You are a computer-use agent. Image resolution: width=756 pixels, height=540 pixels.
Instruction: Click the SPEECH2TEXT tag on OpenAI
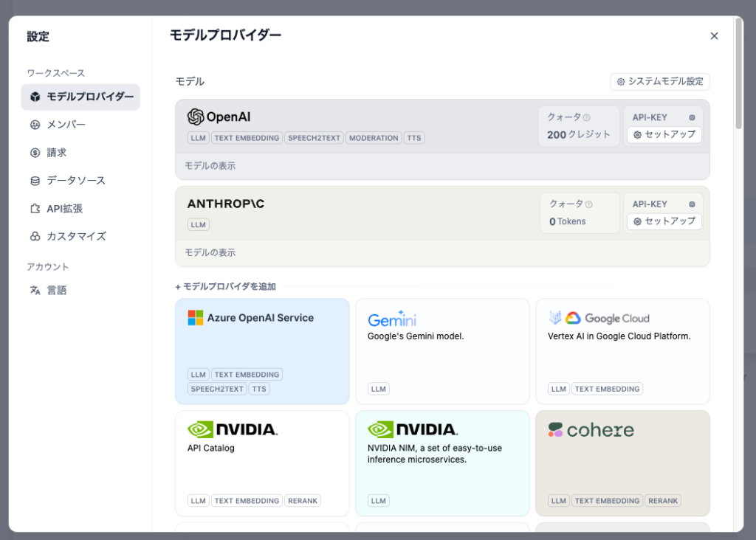(314, 138)
